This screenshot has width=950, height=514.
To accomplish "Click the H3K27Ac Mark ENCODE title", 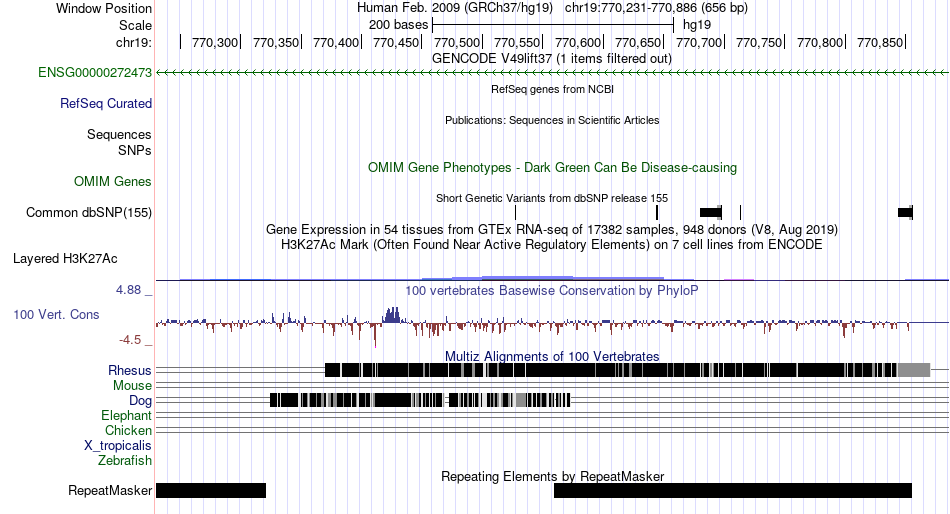I will pos(552,245).
